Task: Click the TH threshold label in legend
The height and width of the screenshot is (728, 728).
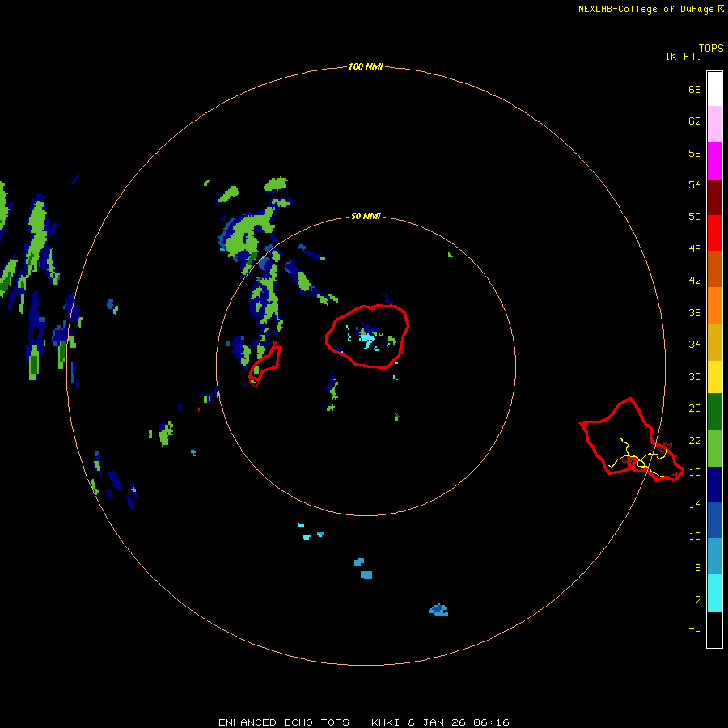Action: coord(695,631)
